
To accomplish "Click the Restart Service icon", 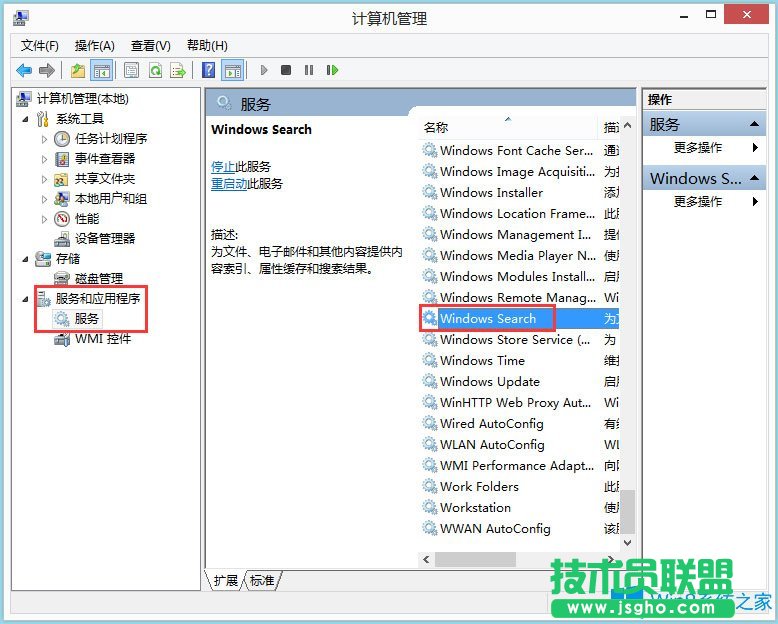I will point(332,70).
